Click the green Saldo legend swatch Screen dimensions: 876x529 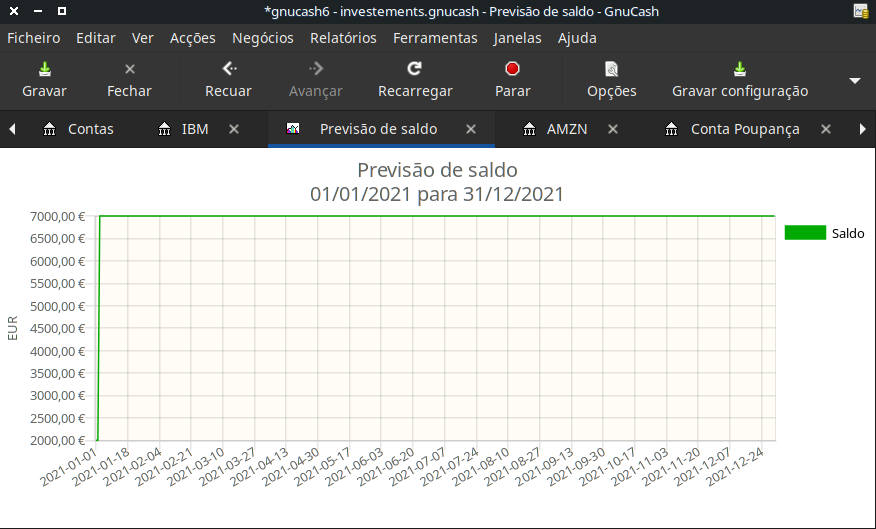coord(805,233)
